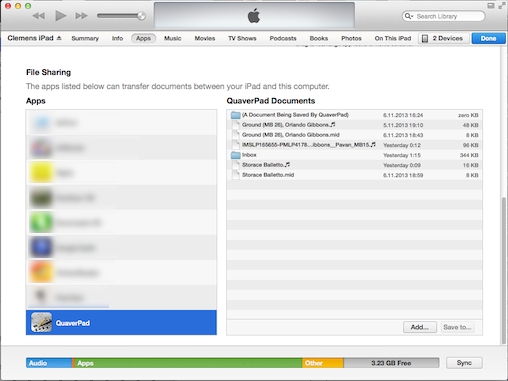Open the Music tab
508x381 pixels.
[x=172, y=38]
